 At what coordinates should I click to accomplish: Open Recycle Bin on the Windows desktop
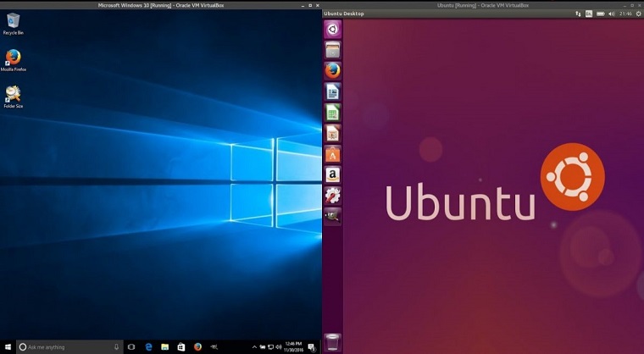click(14, 24)
